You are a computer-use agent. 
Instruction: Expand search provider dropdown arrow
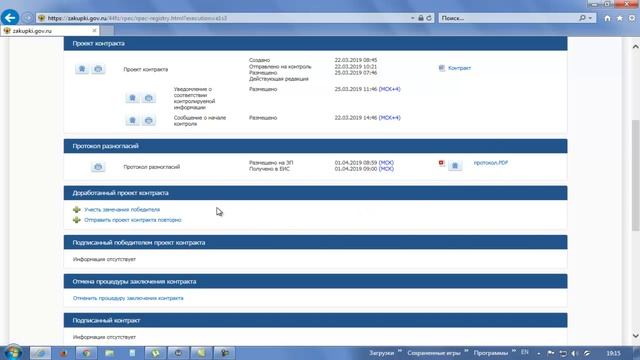[x=590, y=18]
